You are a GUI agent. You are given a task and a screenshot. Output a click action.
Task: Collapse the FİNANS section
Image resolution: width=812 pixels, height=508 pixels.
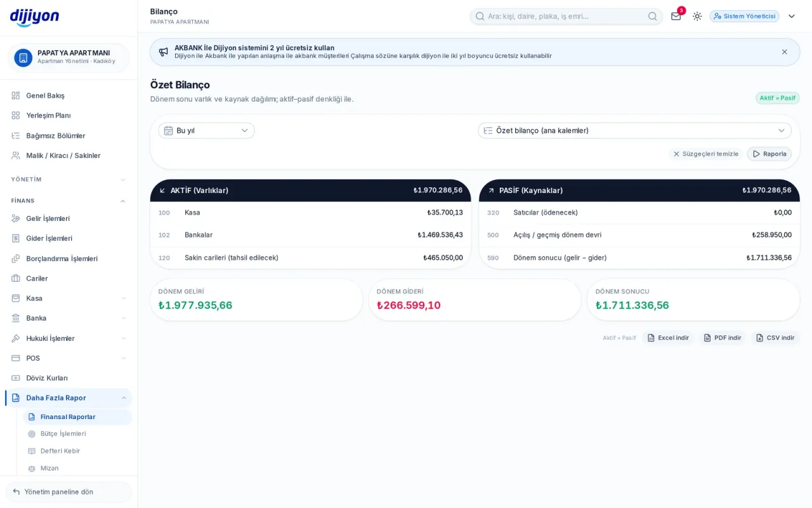pos(69,201)
